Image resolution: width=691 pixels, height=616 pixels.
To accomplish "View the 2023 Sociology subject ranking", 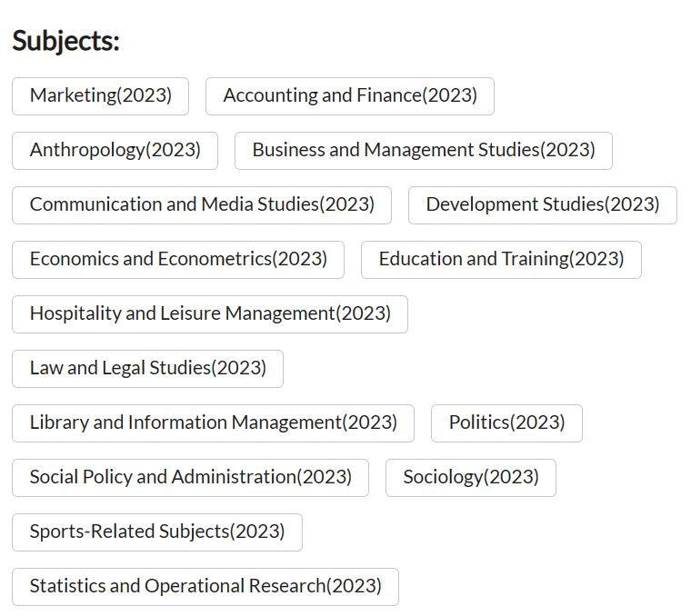I will 471,478.
